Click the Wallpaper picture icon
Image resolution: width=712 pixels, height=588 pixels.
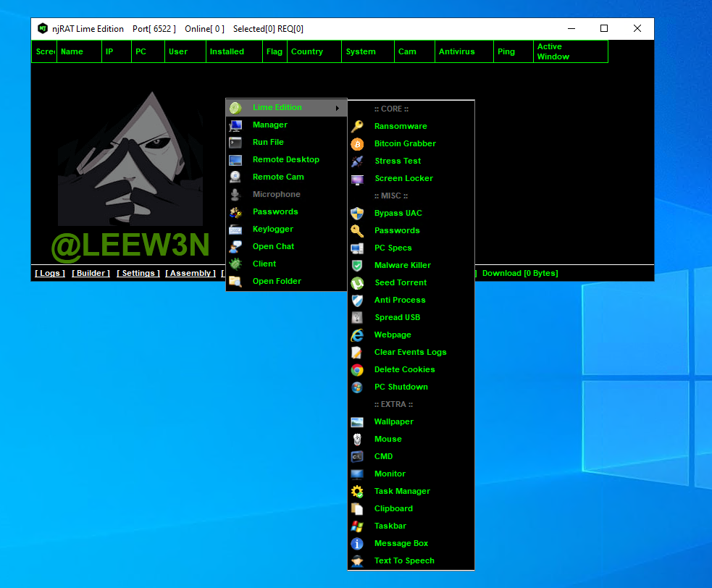357,421
